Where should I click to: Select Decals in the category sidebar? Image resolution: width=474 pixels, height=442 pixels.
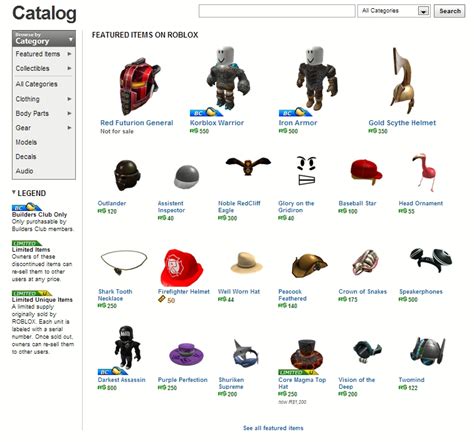(x=26, y=157)
